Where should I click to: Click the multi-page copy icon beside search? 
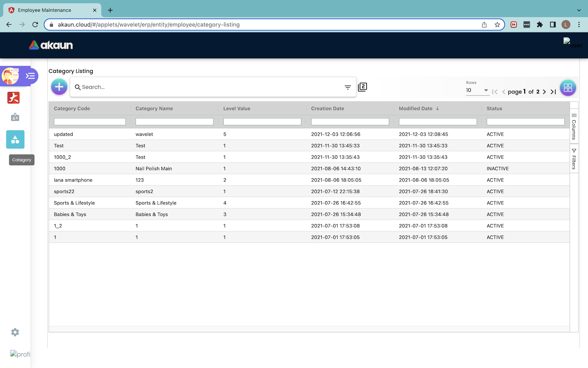coord(362,87)
